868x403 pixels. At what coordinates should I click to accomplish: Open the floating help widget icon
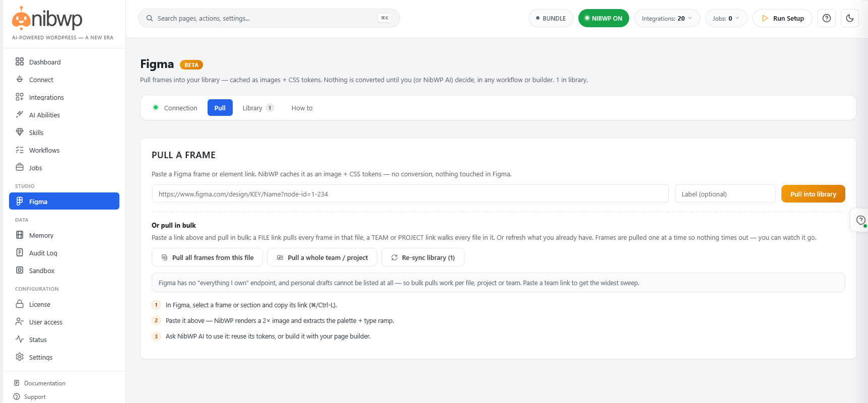[x=860, y=220]
